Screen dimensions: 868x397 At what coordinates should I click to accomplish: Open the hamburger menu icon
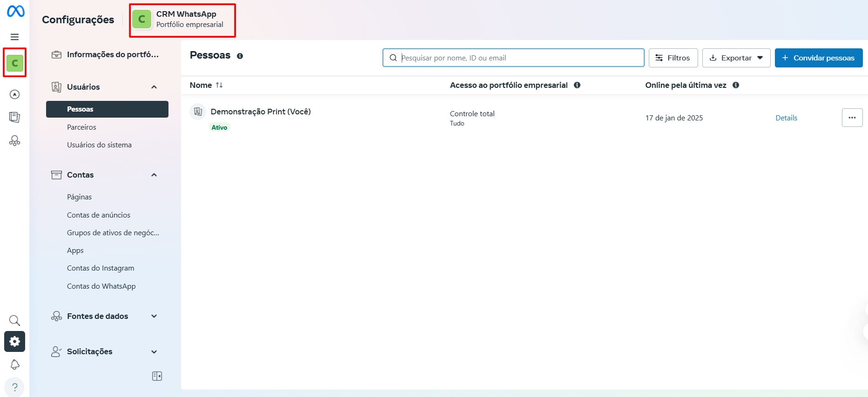tap(15, 37)
